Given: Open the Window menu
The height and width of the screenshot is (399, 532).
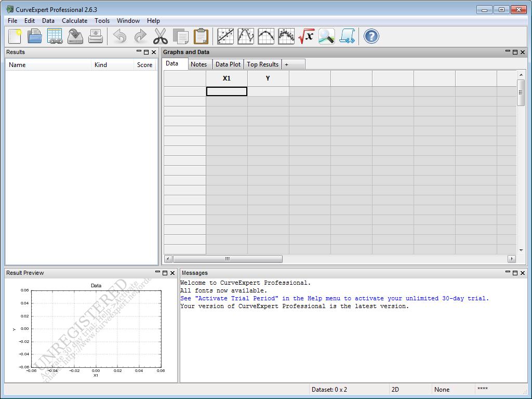Looking at the screenshot, I should (128, 21).
